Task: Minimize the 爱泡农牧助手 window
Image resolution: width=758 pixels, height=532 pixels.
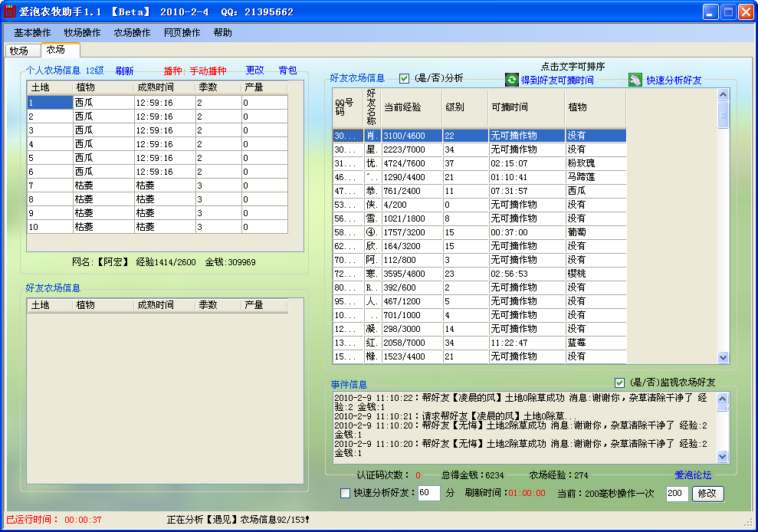Action: pyautogui.click(x=710, y=11)
